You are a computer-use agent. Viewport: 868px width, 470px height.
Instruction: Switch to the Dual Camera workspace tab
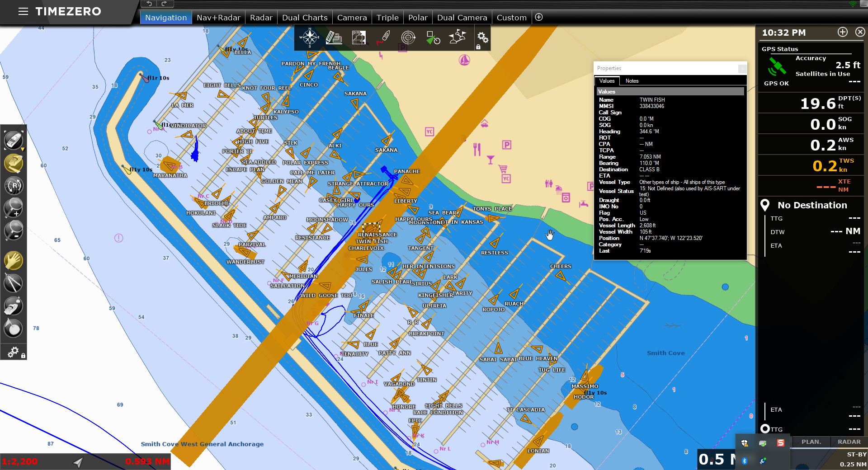tap(462, 18)
